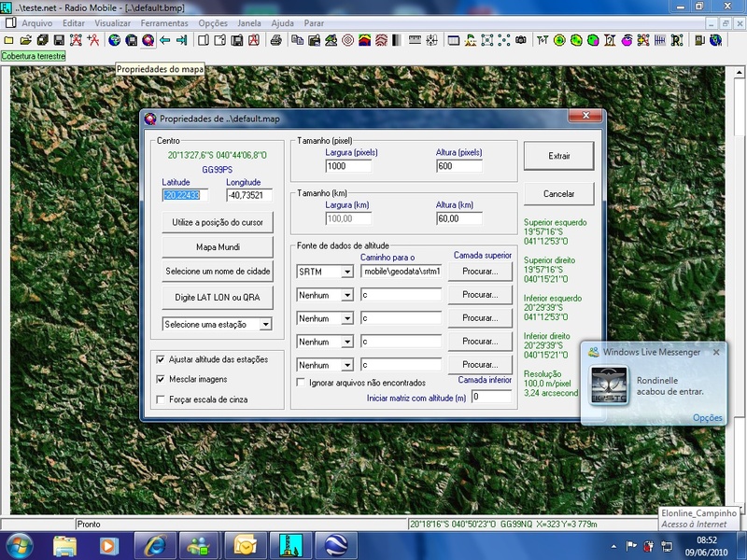Screen dimensions: 747x560
Task: Open the Selecione uma estação dropdown
Action: pyautogui.click(x=265, y=324)
